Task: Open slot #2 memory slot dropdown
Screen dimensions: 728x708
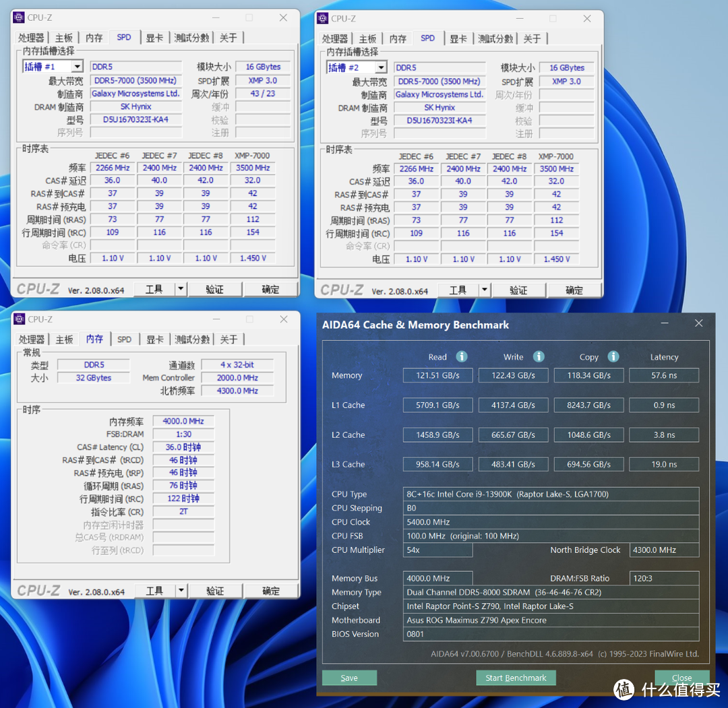Action: (381, 67)
